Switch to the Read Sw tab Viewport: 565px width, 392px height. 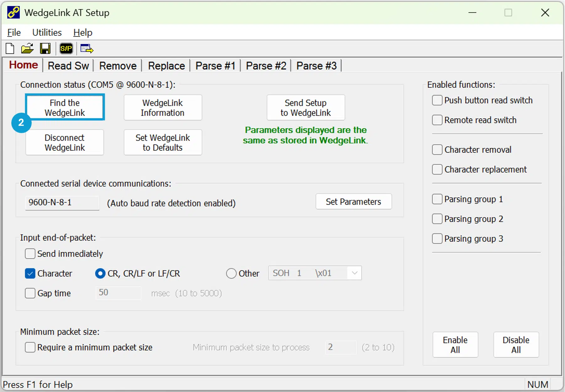click(68, 66)
